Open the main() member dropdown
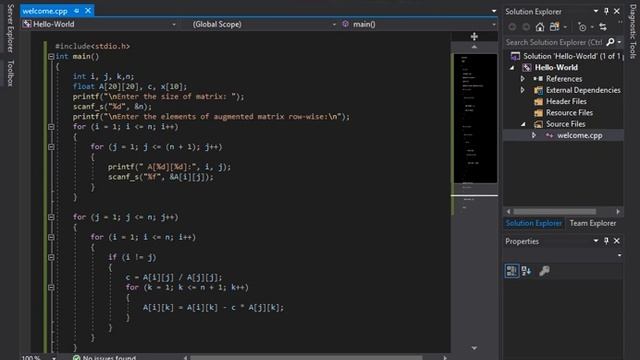Viewport: 640px width, 360px height. coord(493,24)
